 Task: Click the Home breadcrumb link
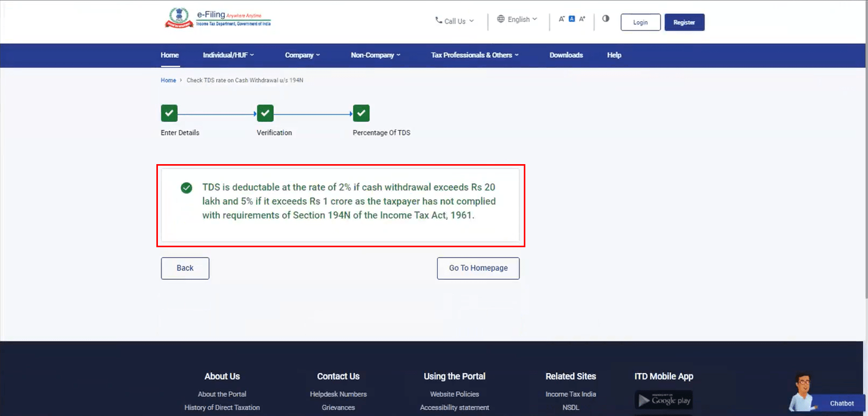[x=168, y=81]
